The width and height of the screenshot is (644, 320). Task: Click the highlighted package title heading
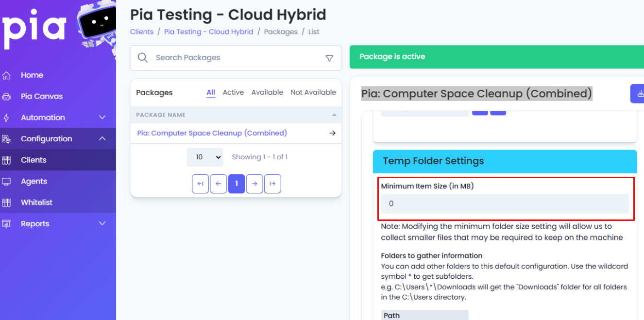477,94
